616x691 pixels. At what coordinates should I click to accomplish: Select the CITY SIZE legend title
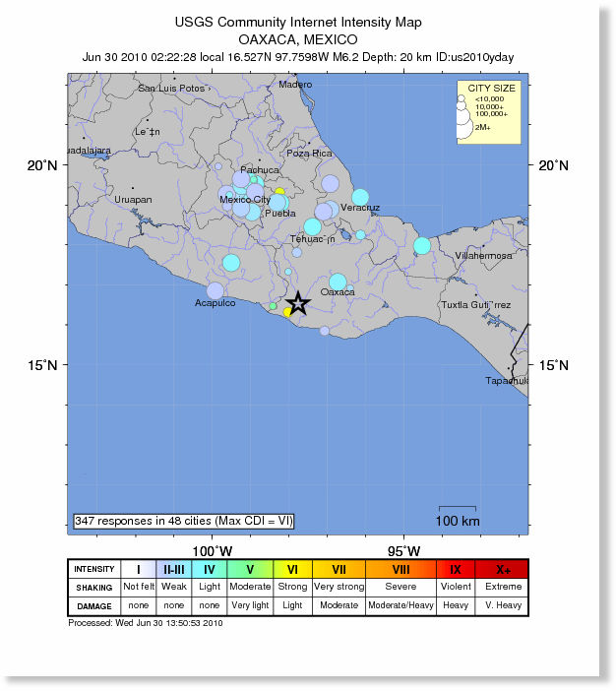coord(491,89)
